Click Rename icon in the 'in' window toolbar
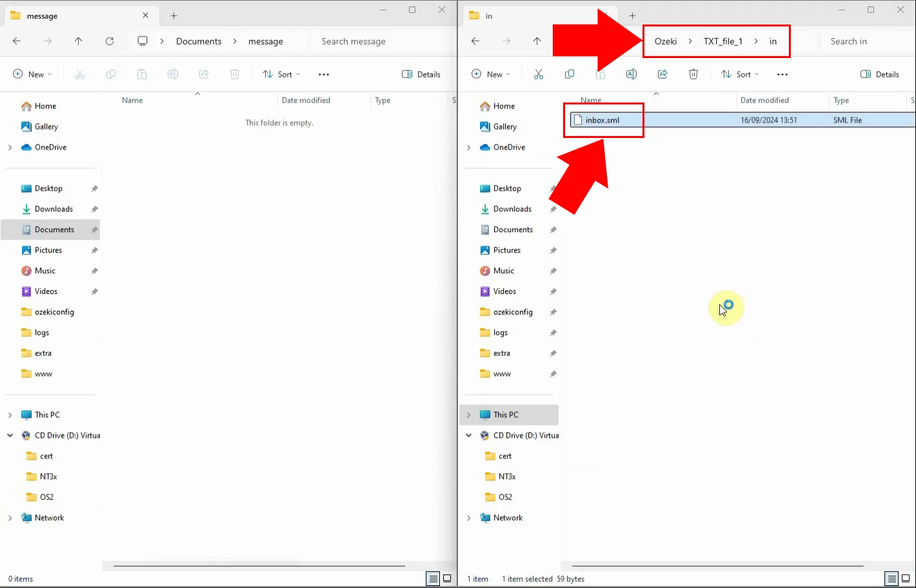The height and width of the screenshot is (588, 916). [x=632, y=74]
